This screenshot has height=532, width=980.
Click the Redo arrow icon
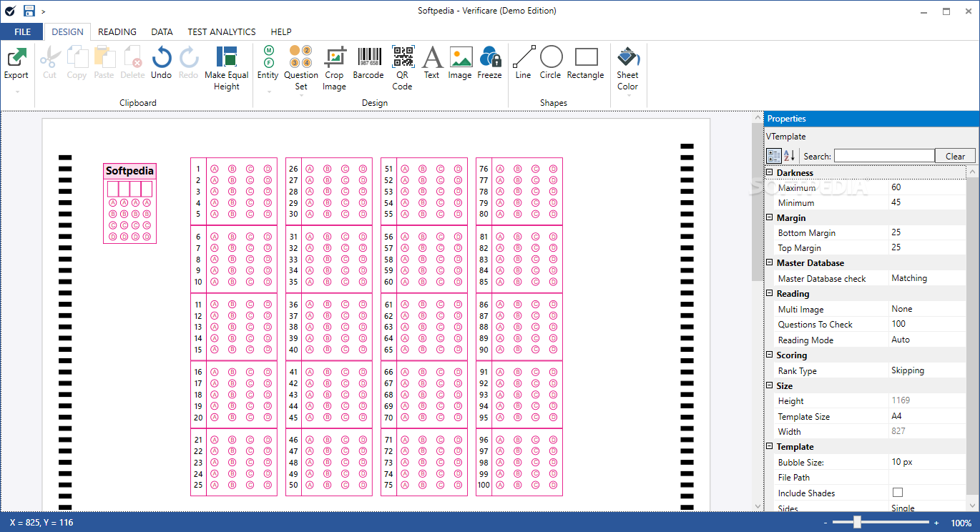(x=188, y=57)
